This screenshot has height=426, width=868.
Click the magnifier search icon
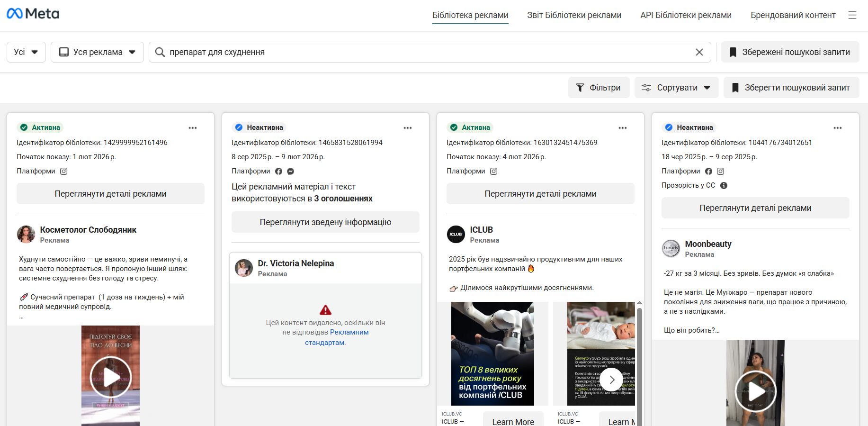coord(160,52)
